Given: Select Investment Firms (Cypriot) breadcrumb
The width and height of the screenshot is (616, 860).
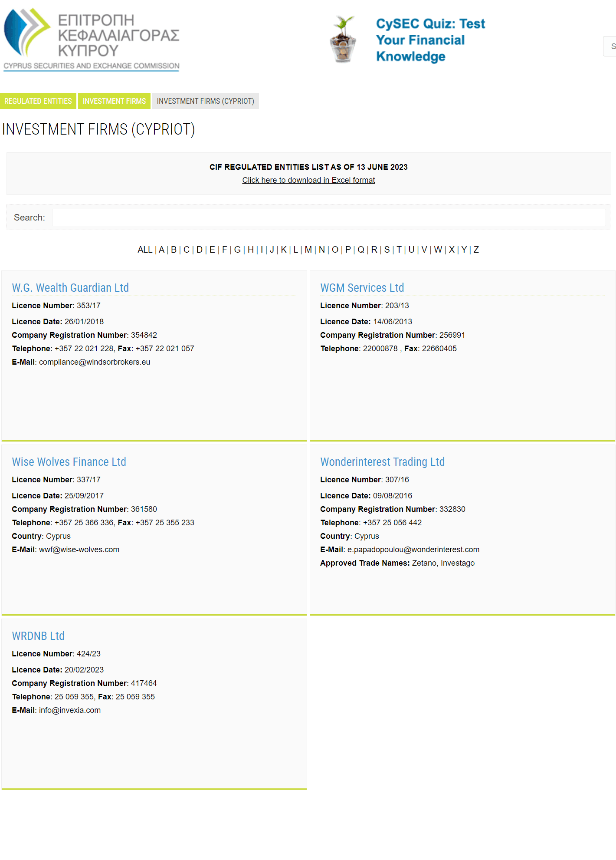Looking at the screenshot, I should point(206,101).
